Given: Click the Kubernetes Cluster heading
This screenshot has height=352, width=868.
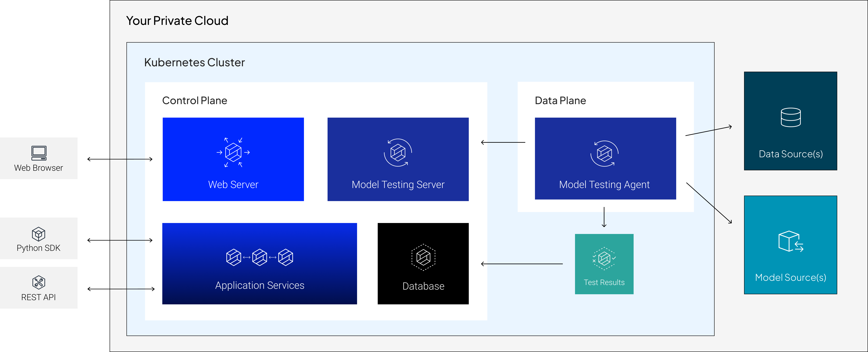Looking at the screenshot, I should point(194,62).
